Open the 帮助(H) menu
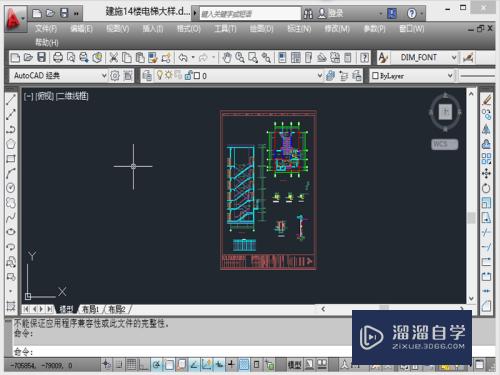 (47, 42)
